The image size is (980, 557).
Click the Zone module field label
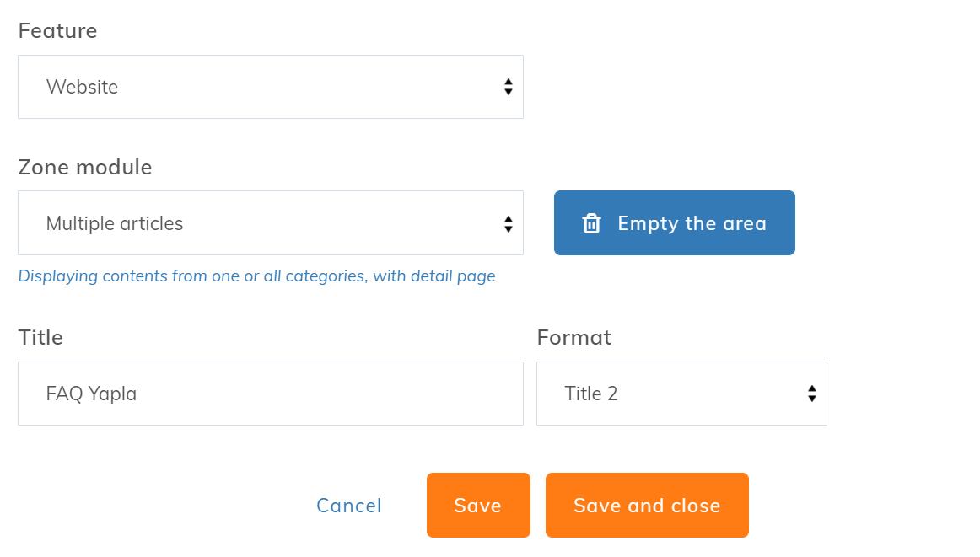[85, 168]
